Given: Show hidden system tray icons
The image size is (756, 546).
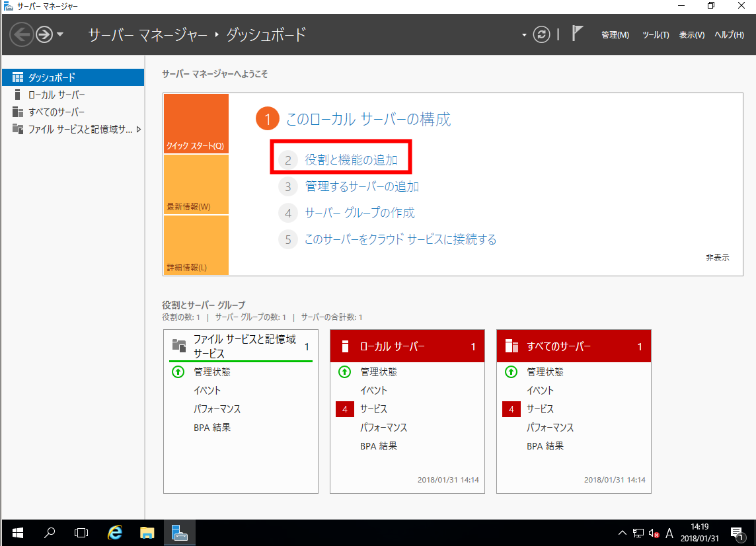Looking at the screenshot, I should click(x=623, y=533).
